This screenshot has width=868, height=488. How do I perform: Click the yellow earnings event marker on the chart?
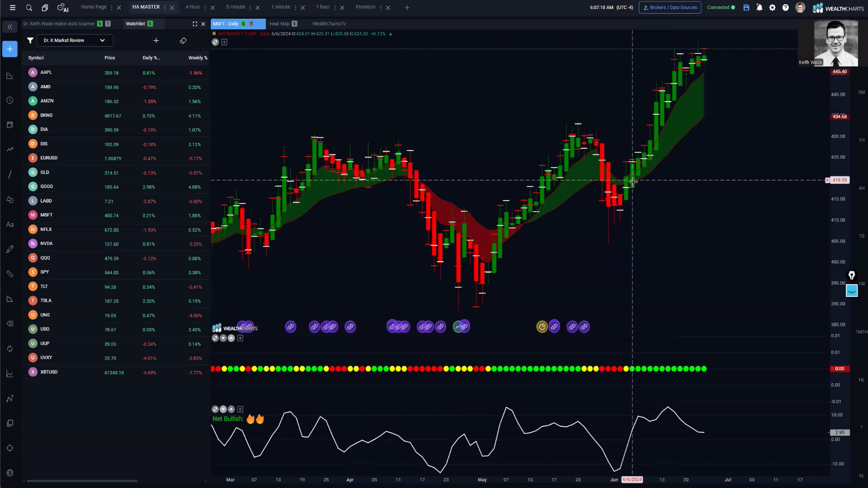(x=542, y=327)
